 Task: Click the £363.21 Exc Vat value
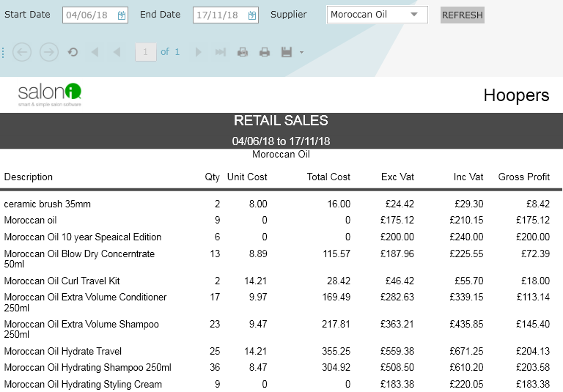point(397,324)
